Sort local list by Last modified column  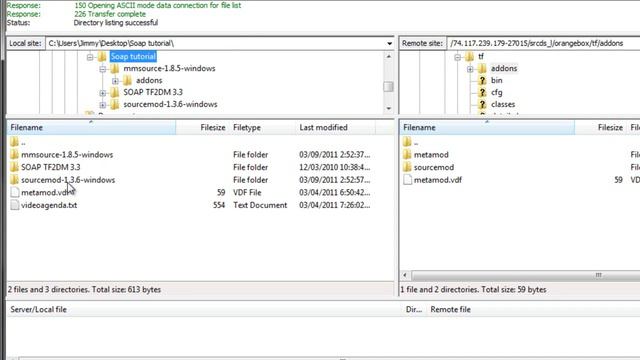pyautogui.click(x=336, y=127)
